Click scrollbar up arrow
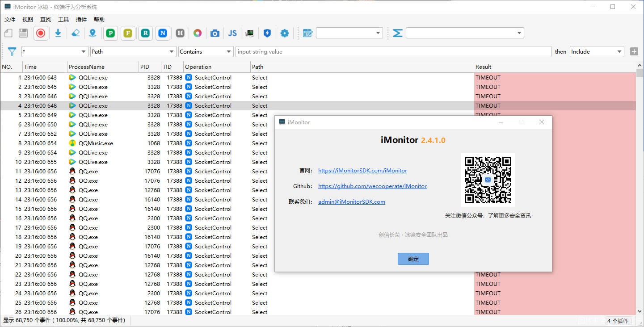644x327 pixels. coord(640,65)
